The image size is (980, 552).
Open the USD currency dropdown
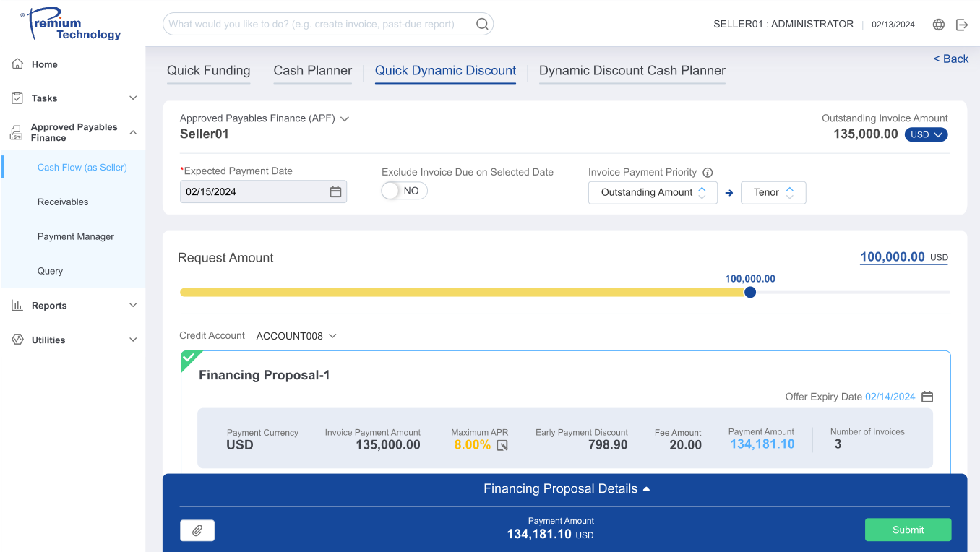(x=926, y=134)
